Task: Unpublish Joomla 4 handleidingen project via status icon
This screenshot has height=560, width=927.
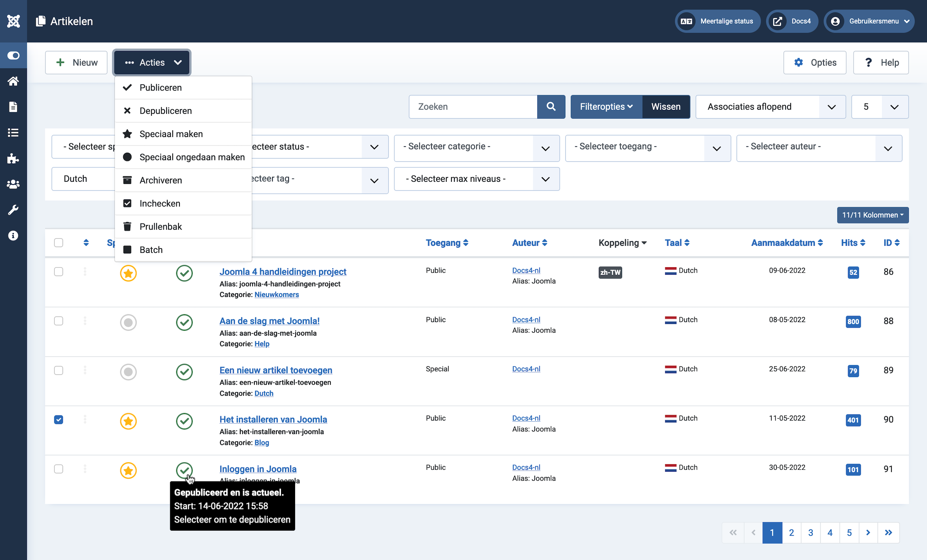Action: tap(184, 273)
